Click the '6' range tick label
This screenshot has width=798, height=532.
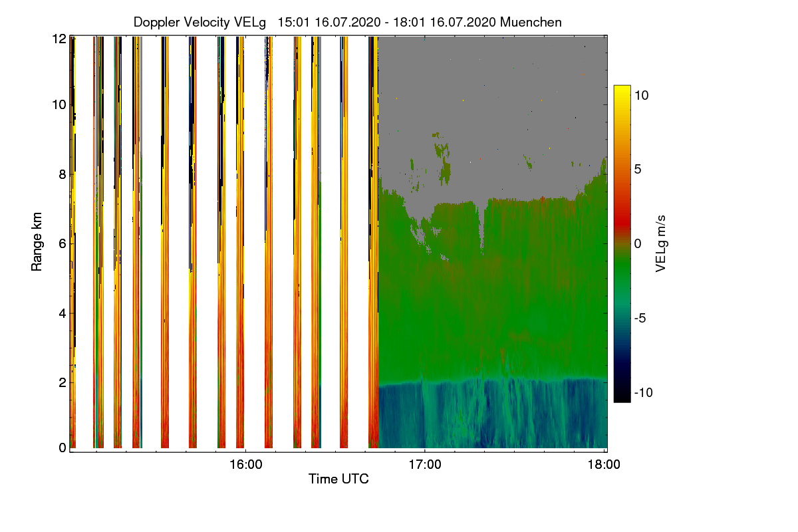tap(63, 243)
